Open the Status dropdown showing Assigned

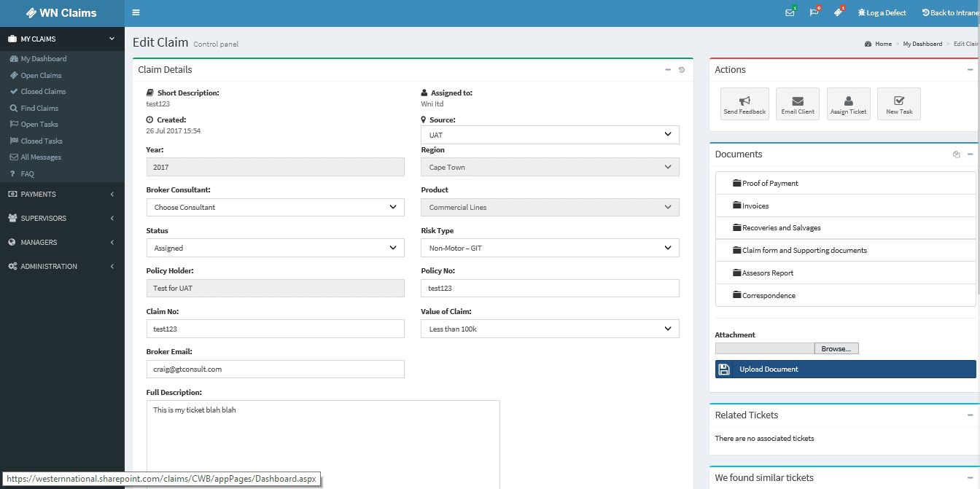[x=275, y=248]
